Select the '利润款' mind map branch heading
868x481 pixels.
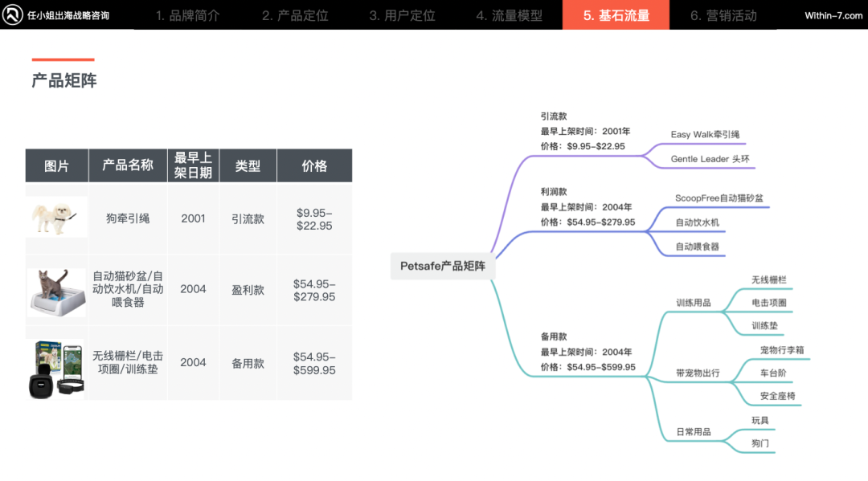click(x=554, y=192)
